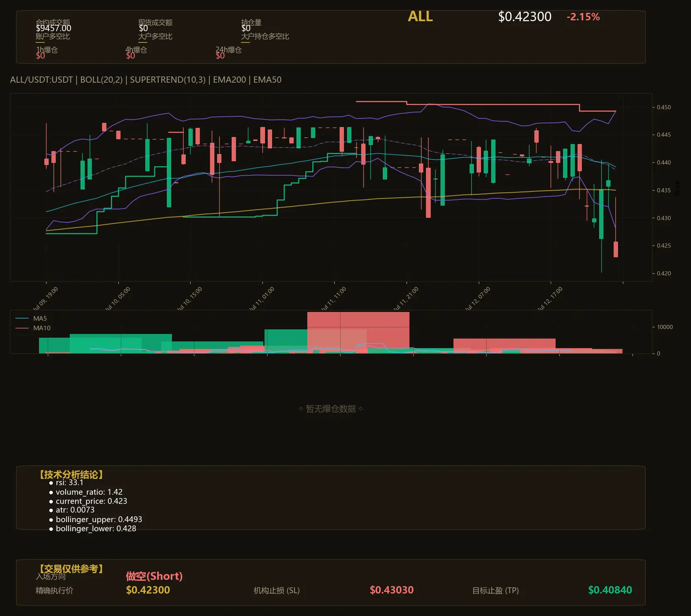The width and height of the screenshot is (691, 616).
Task: Click the 持仓量 label
Action: (251, 22)
